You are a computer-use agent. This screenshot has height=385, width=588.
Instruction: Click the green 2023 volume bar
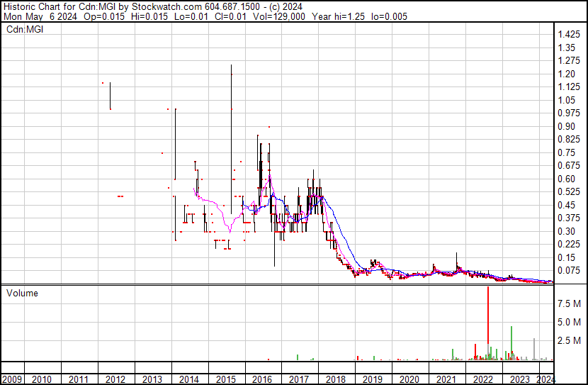[x=511, y=343]
